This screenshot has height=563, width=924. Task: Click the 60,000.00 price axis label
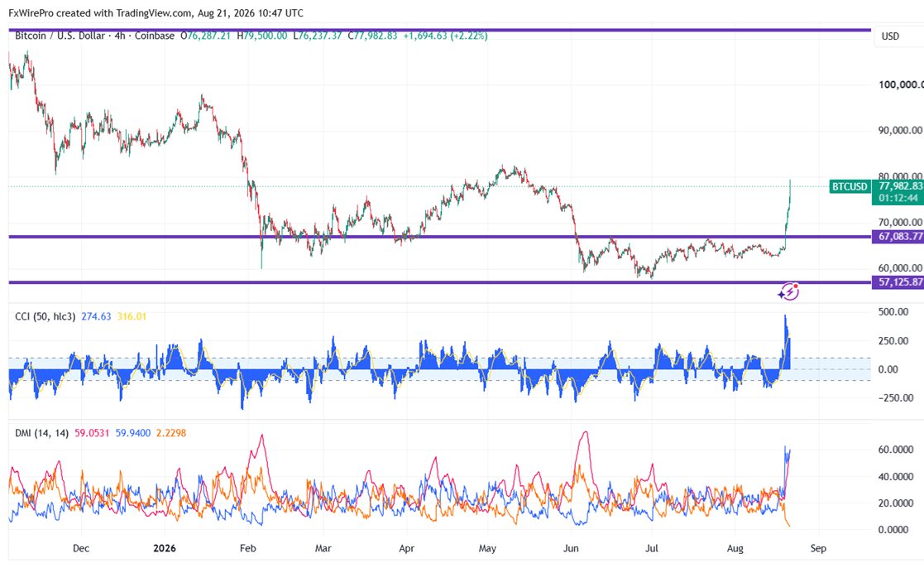pyautogui.click(x=901, y=268)
